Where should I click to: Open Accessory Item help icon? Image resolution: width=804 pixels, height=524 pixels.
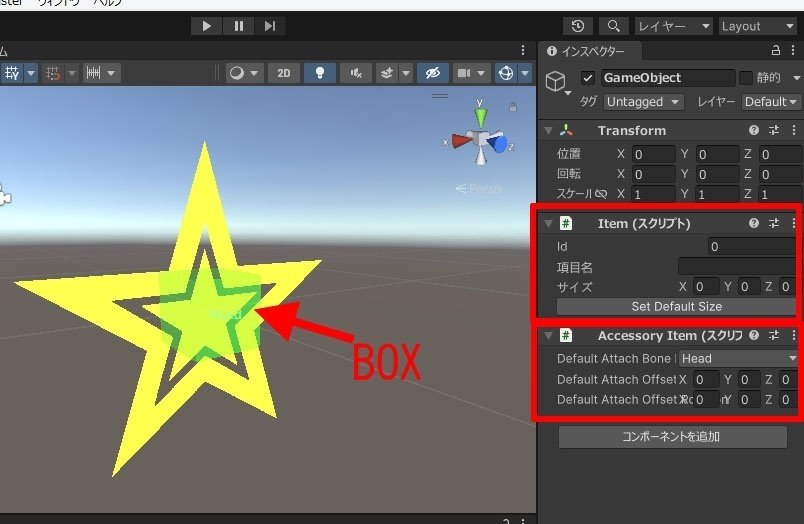pyautogui.click(x=753, y=335)
